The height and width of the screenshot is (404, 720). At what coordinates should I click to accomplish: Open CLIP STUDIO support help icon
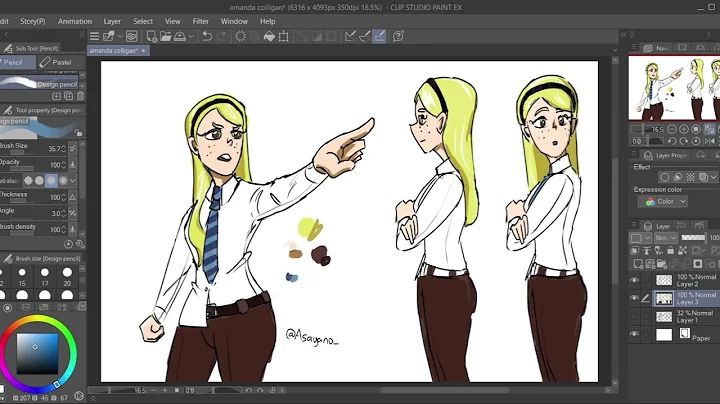click(x=398, y=36)
